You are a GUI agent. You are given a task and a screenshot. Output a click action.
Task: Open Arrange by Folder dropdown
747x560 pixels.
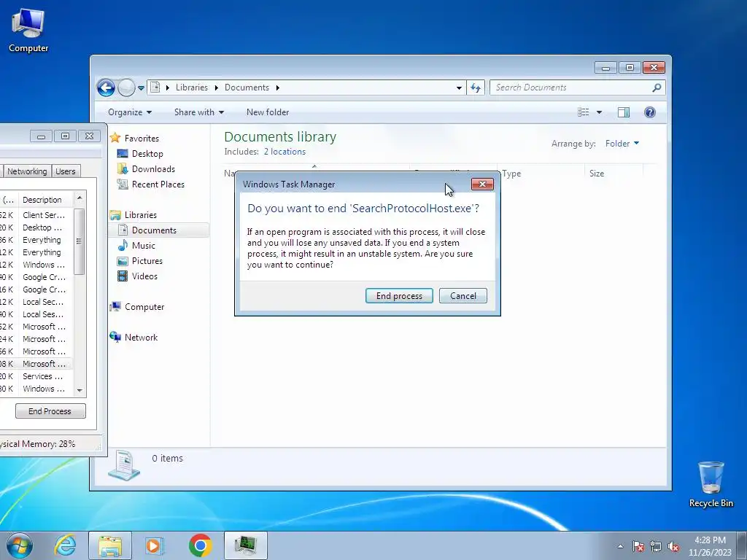click(622, 144)
